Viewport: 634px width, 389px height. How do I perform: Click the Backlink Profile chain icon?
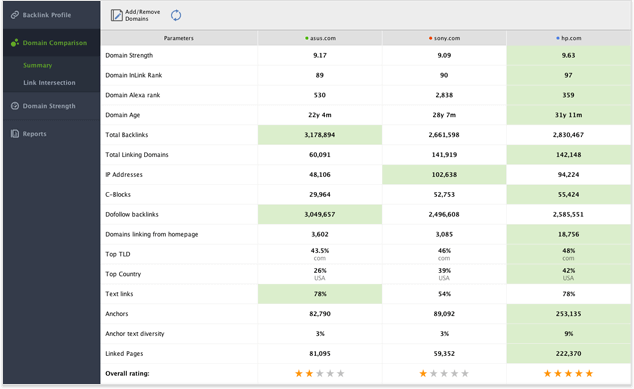(15, 15)
